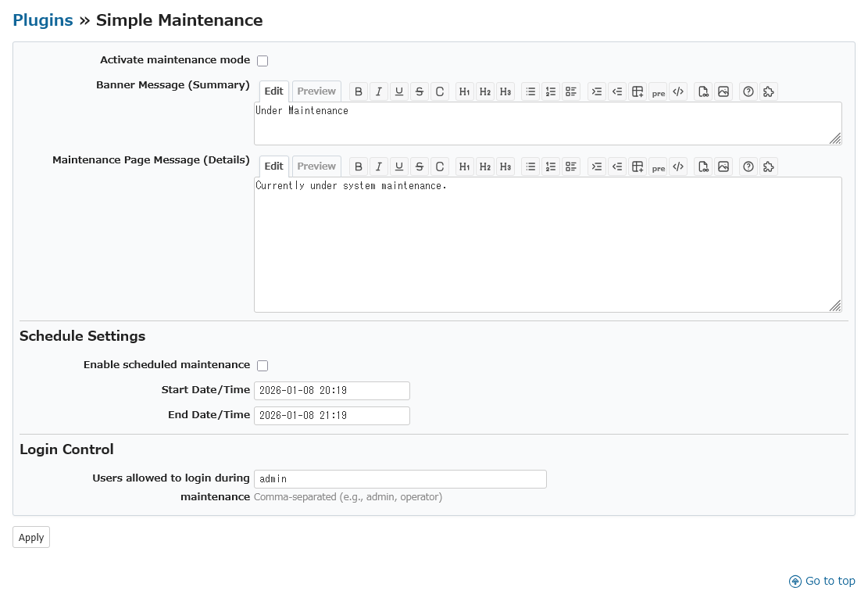This screenshot has height=605, width=868.
Task: Tick Enable scheduled maintenance checkbox
Action: point(263,366)
